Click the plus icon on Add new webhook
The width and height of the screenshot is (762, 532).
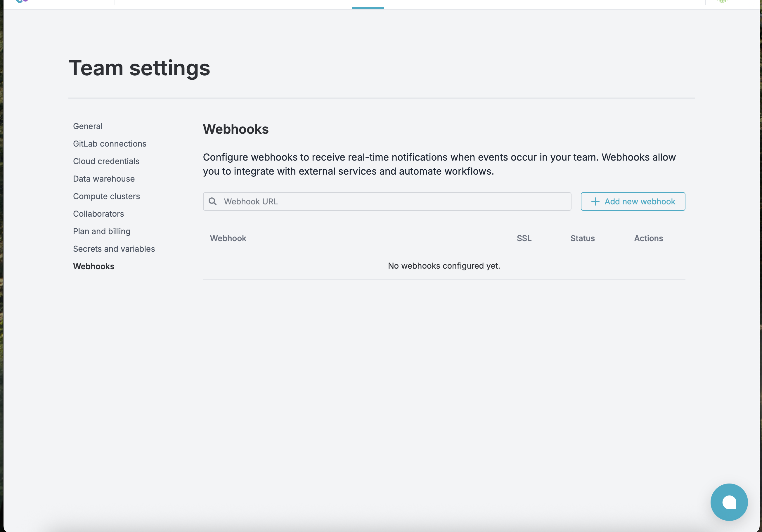pyautogui.click(x=595, y=201)
